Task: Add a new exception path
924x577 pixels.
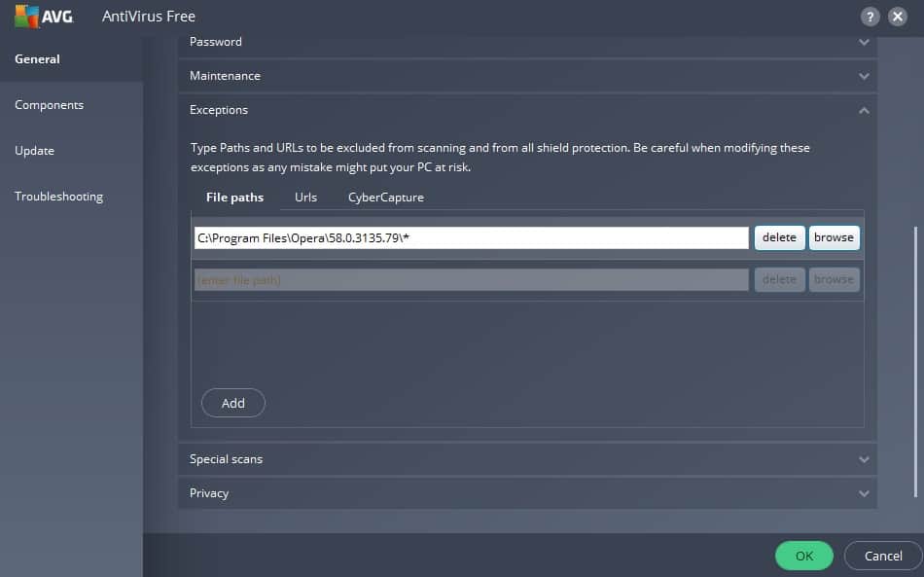Action: click(x=233, y=403)
